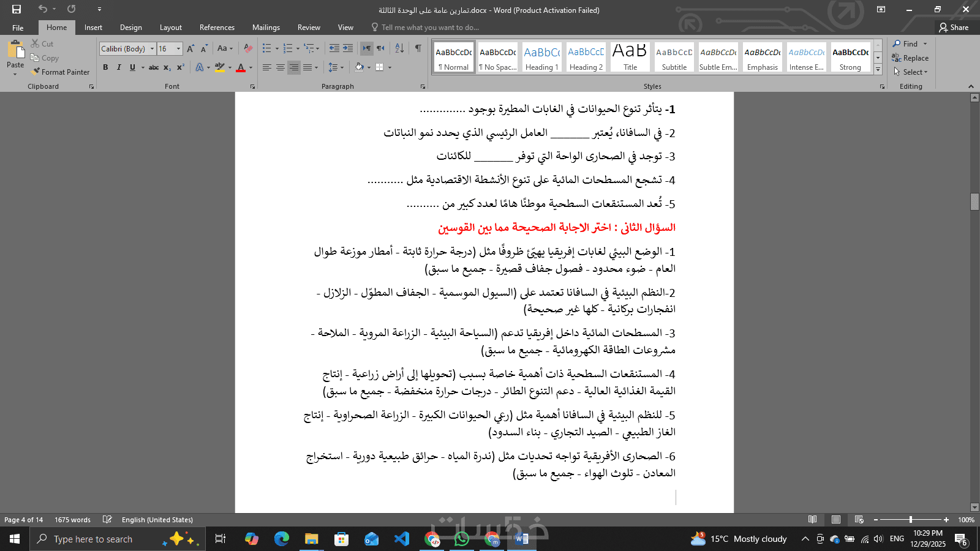Click in the Tell me search box
980x551 pixels.
tap(425, 28)
